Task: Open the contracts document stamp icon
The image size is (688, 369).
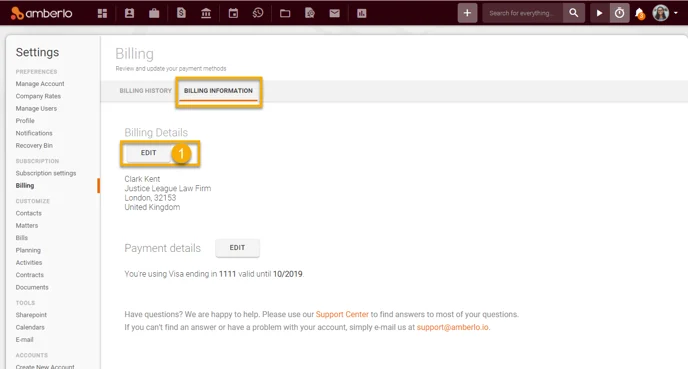Action: coord(310,13)
